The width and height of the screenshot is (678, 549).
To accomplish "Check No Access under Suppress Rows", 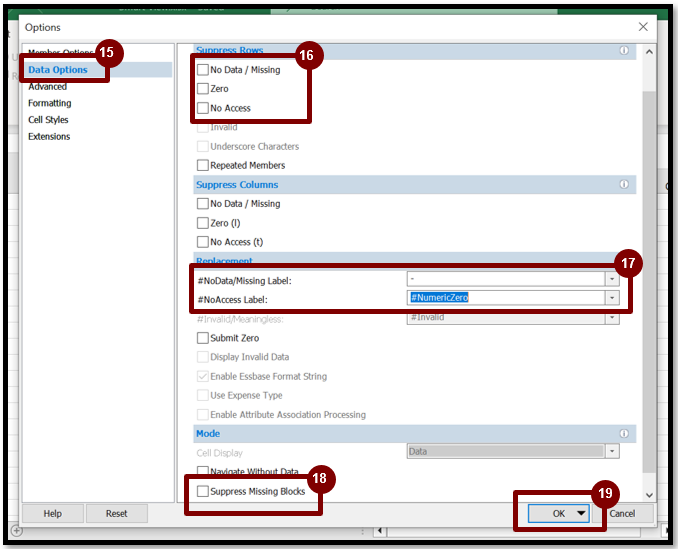I will pyautogui.click(x=202, y=108).
